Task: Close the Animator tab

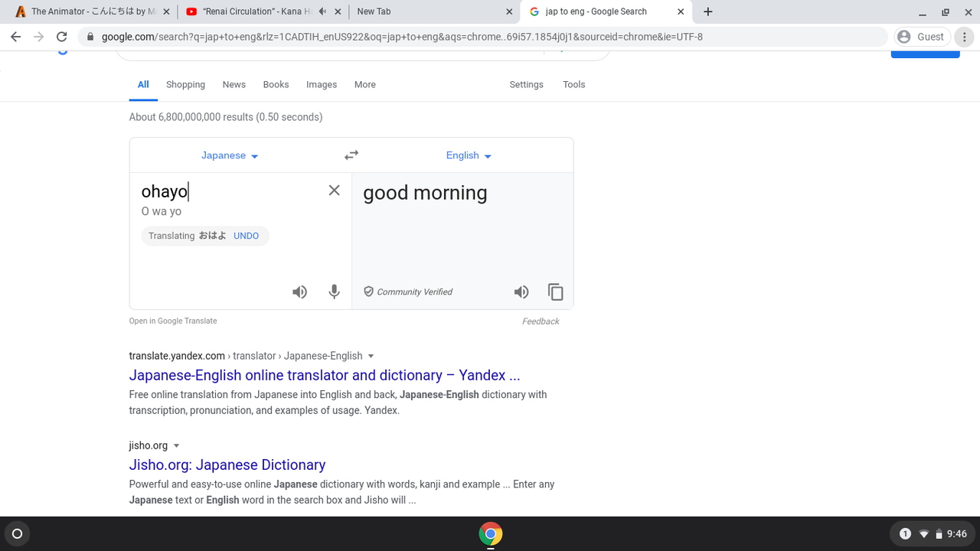Action: (166, 11)
